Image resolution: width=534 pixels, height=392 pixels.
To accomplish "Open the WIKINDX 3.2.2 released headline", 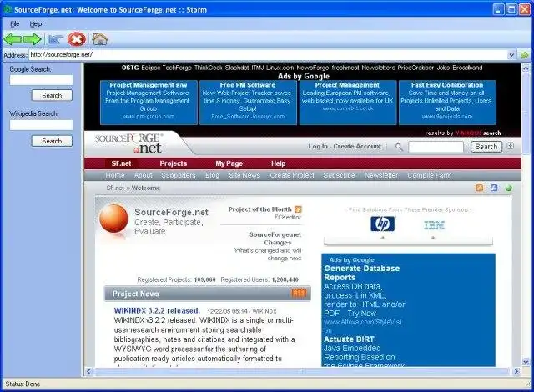I will (x=157, y=310).
